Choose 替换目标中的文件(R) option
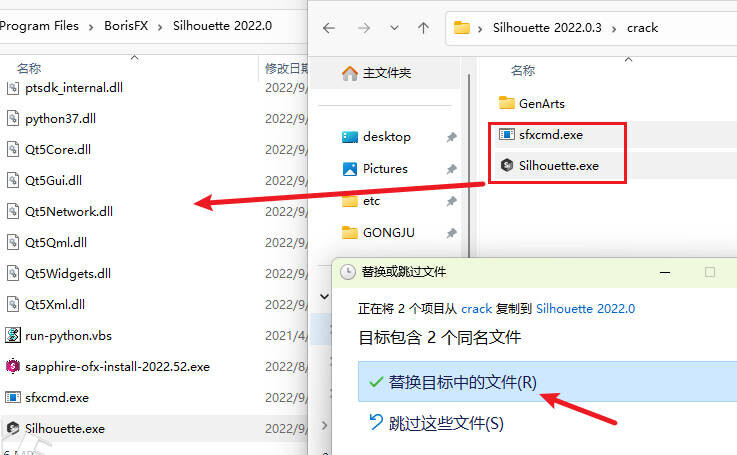 [452, 382]
